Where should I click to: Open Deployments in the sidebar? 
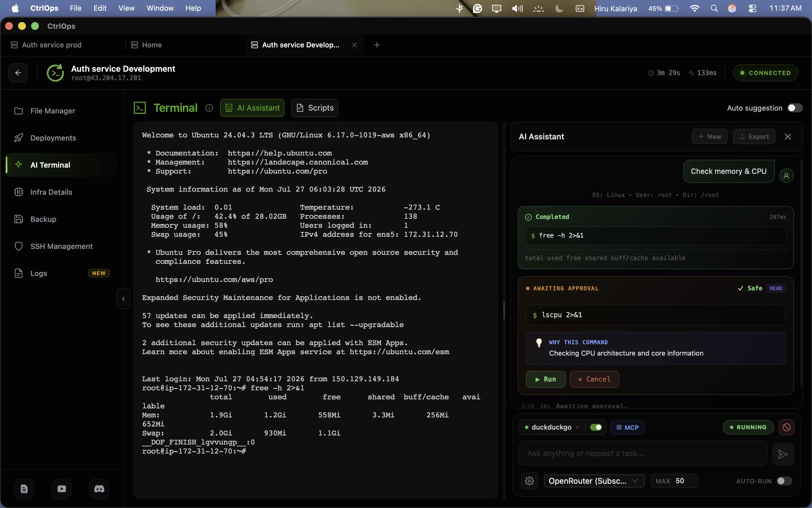pyautogui.click(x=62, y=138)
